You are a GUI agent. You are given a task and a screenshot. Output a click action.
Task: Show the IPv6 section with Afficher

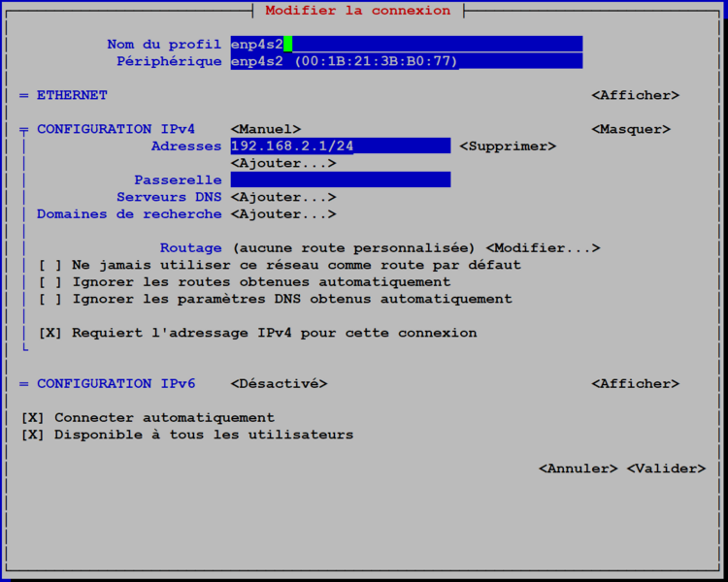click(x=635, y=384)
